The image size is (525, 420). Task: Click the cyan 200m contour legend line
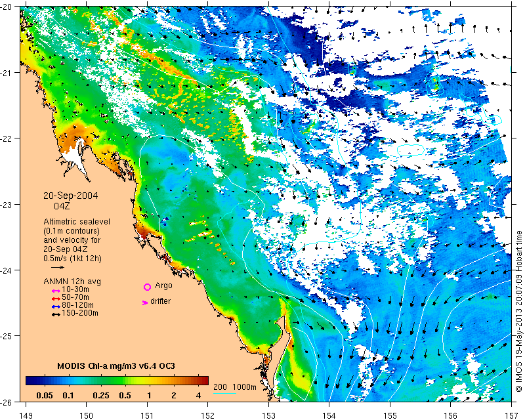pyautogui.click(x=225, y=393)
